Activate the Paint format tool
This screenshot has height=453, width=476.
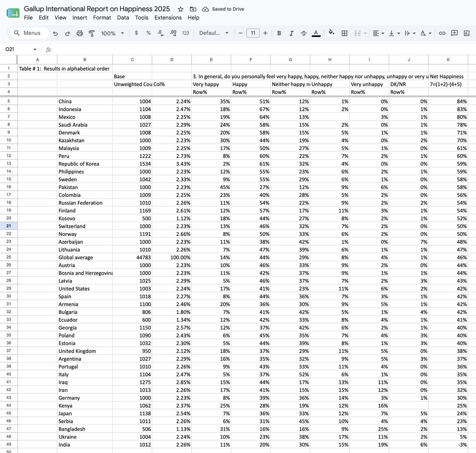pos(92,33)
